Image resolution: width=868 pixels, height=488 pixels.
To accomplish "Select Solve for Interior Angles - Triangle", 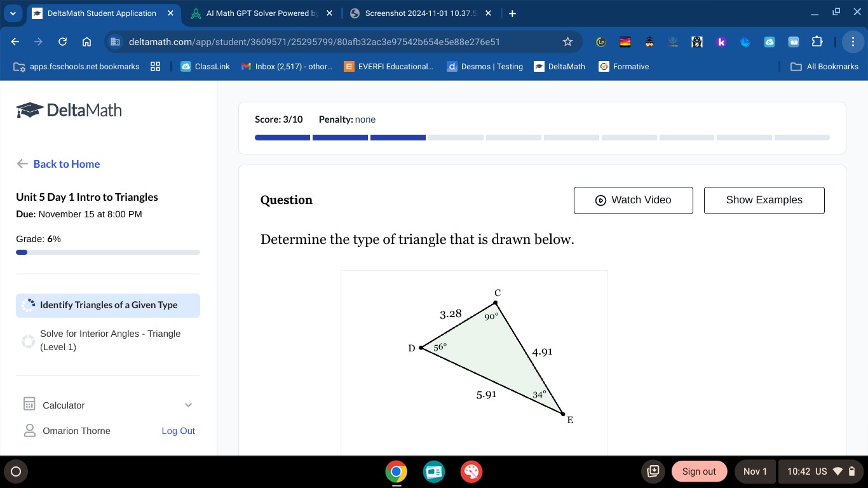I will point(108,340).
